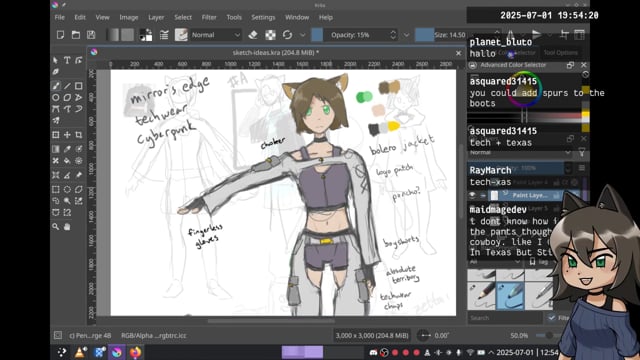Select the Ellipse shape tool

(x=56, y=98)
